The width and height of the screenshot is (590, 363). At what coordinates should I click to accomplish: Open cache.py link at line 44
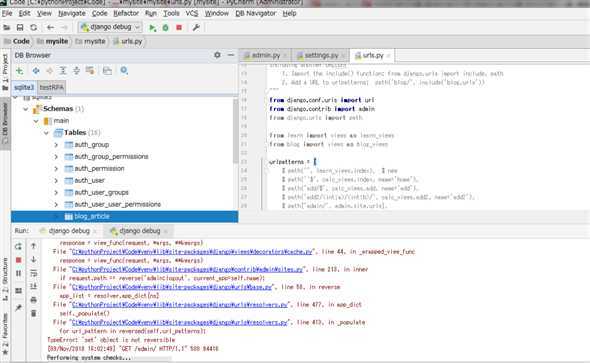pos(192,252)
